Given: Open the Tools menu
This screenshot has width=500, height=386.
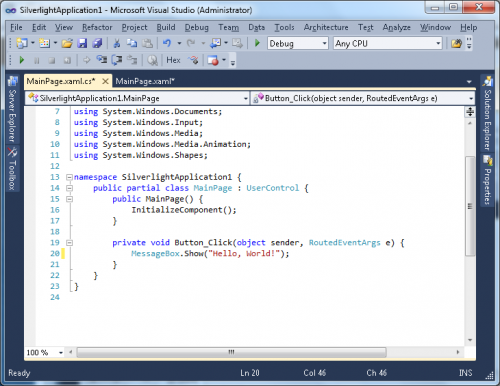Looking at the screenshot, I should (284, 27).
